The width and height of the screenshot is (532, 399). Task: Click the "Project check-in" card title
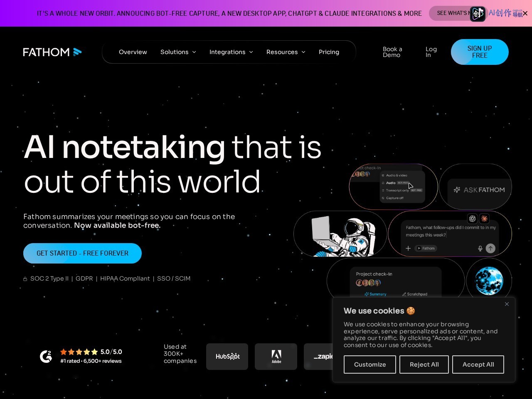coord(374,274)
